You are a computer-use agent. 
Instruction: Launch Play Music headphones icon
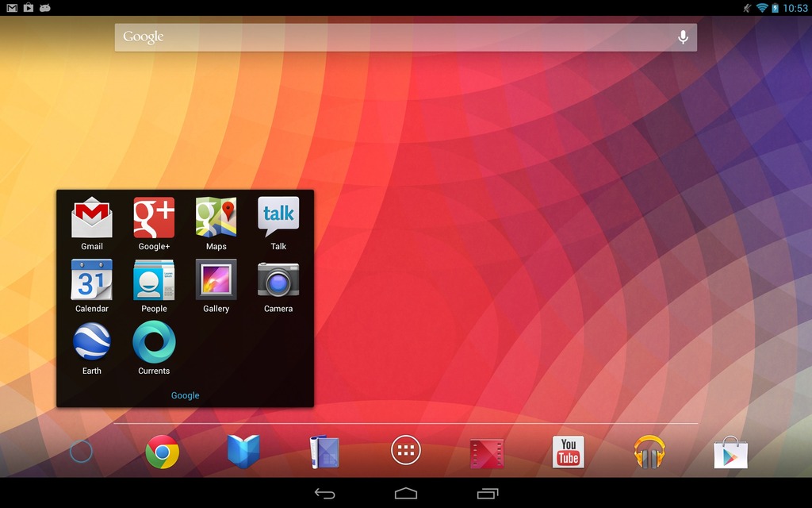[x=649, y=452]
